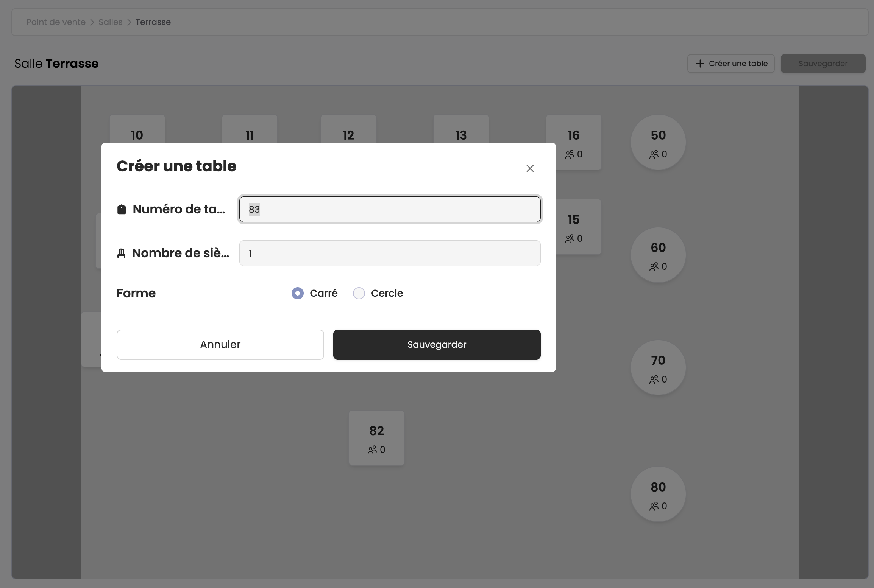Select round table 50
The height and width of the screenshot is (588, 874).
click(x=658, y=142)
